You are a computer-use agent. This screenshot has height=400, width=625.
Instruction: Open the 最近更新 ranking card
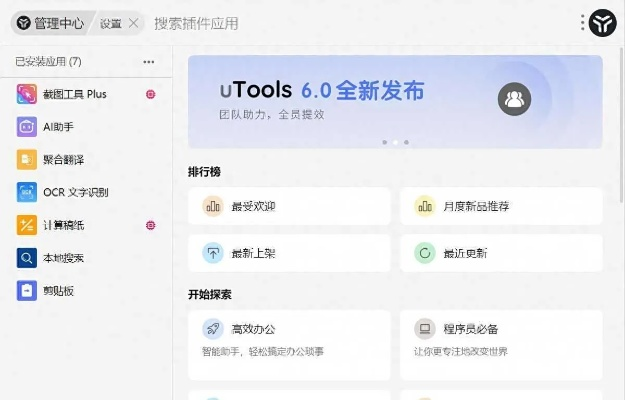501,253
